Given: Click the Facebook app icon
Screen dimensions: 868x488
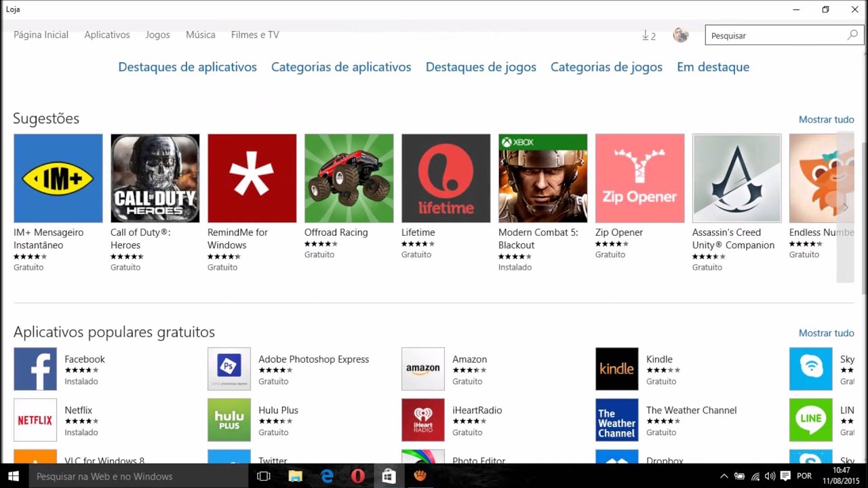Looking at the screenshot, I should pyautogui.click(x=35, y=369).
